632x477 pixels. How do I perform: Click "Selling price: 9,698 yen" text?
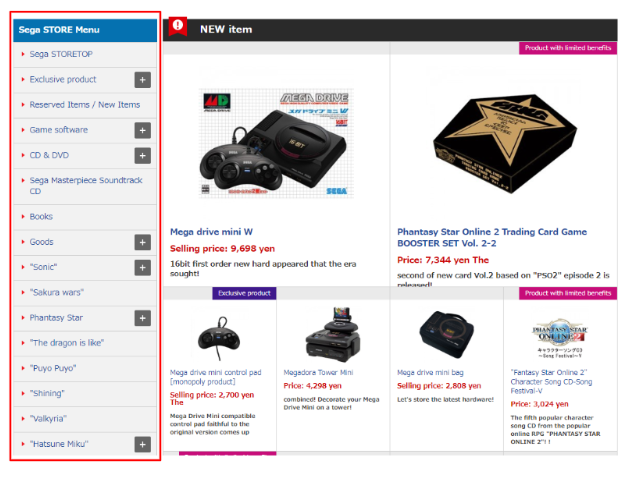click(x=222, y=249)
